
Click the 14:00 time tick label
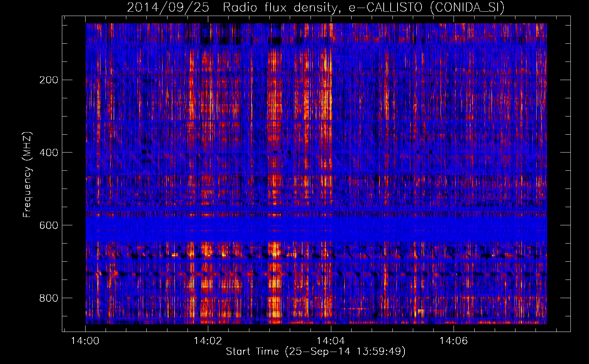(85, 341)
